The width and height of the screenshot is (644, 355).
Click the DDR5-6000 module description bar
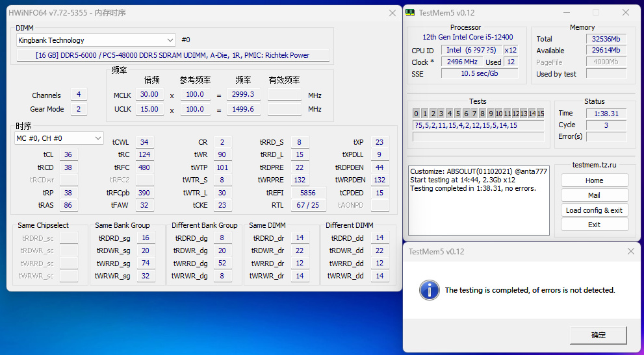173,55
